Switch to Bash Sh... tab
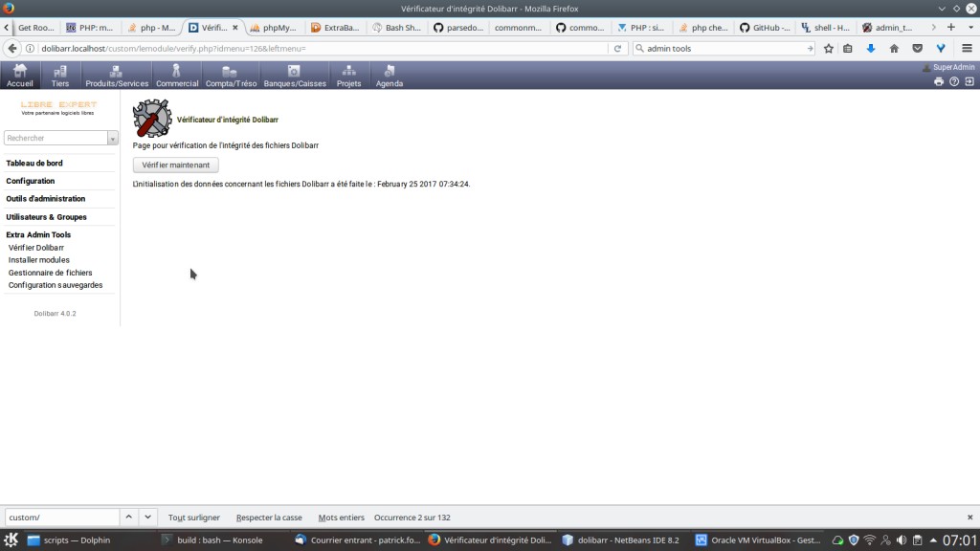This screenshot has height=551, width=980. pos(397,28)
